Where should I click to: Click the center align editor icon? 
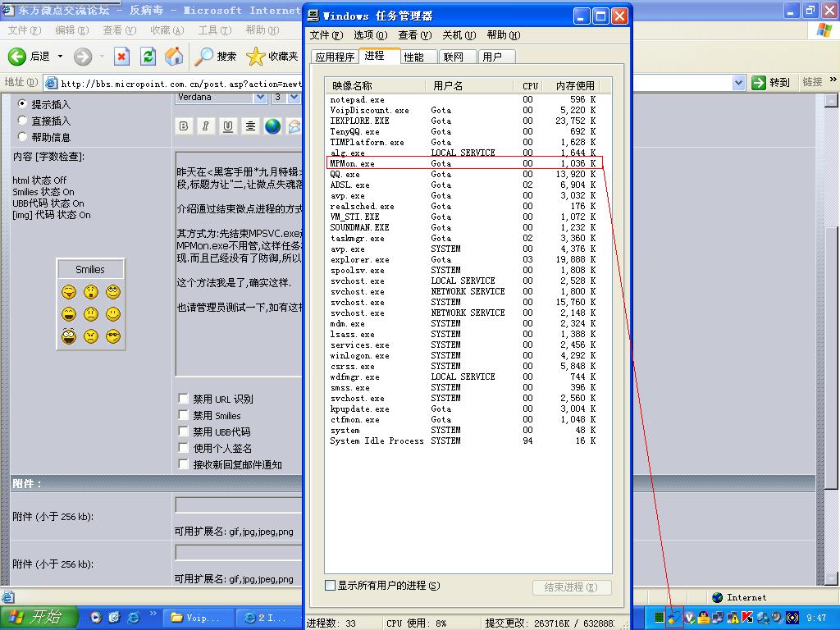pyautogui.click(x=250, y=126)
